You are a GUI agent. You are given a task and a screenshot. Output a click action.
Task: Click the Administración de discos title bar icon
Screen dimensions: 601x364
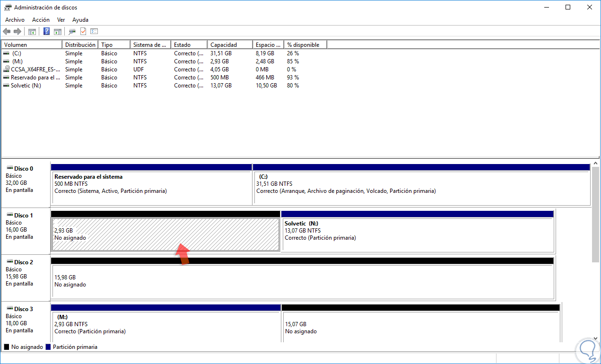[x=8, y=8]
